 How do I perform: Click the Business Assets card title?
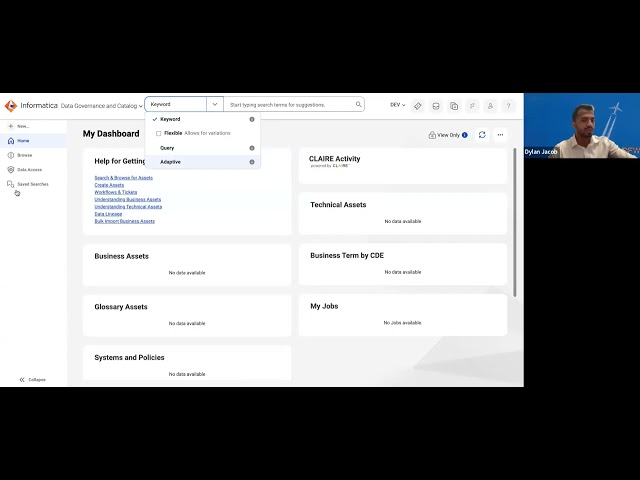(x=121, y=256)
